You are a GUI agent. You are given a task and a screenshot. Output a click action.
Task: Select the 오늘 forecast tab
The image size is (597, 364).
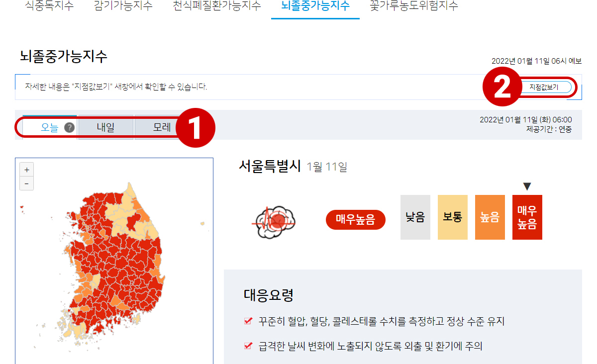click(49, 127)
